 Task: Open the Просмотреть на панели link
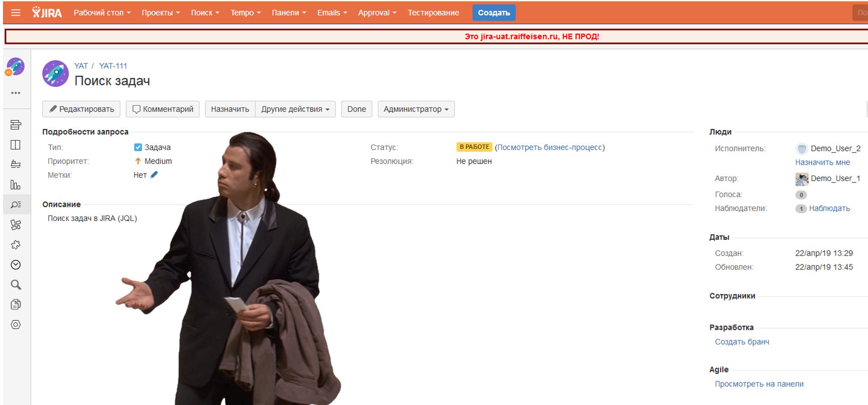click(759, 384)
